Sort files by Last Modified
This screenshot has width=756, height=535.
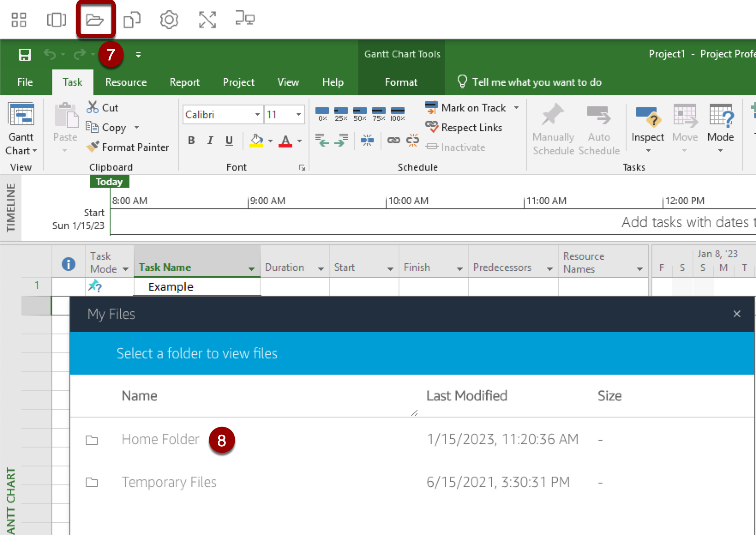tap(467, 396)
